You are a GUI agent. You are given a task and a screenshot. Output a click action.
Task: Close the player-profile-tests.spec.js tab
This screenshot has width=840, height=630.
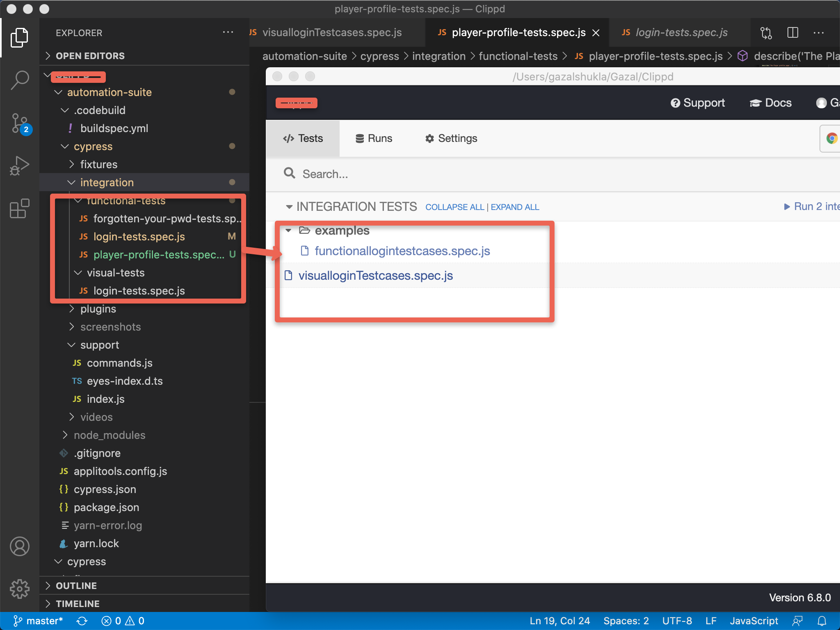coord(596,33)
